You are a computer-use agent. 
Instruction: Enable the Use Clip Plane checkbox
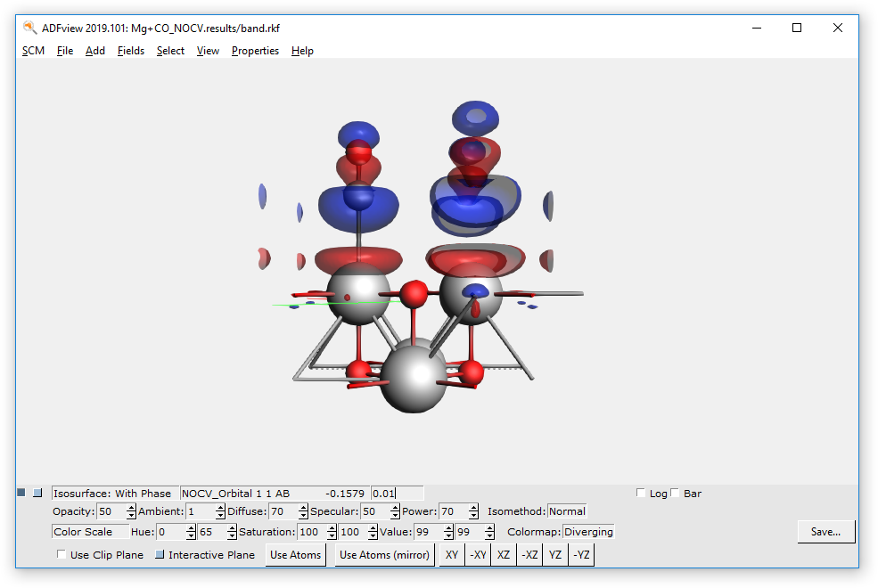(61, 554)
